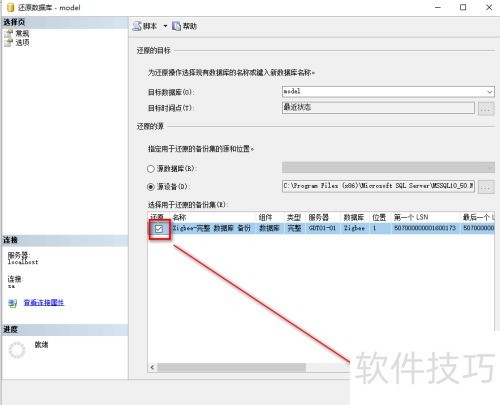
Task: Click the First LSN column header
Action: click(425, 217)
